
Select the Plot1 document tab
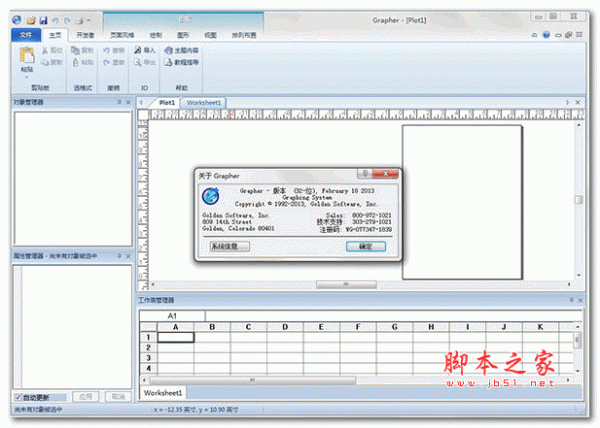pyautogui.click(x=166, y=103)
